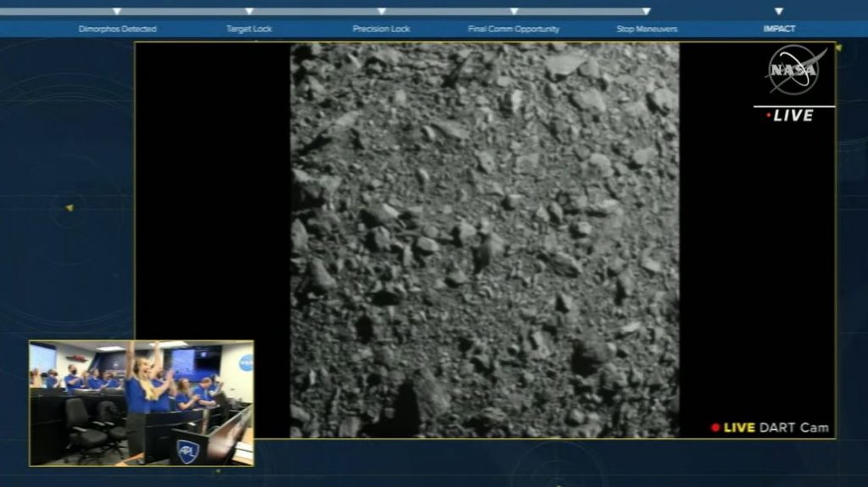Select the Final Comm Opportunity milestone label
Screen dimensions: 868x487
(514, 29)
